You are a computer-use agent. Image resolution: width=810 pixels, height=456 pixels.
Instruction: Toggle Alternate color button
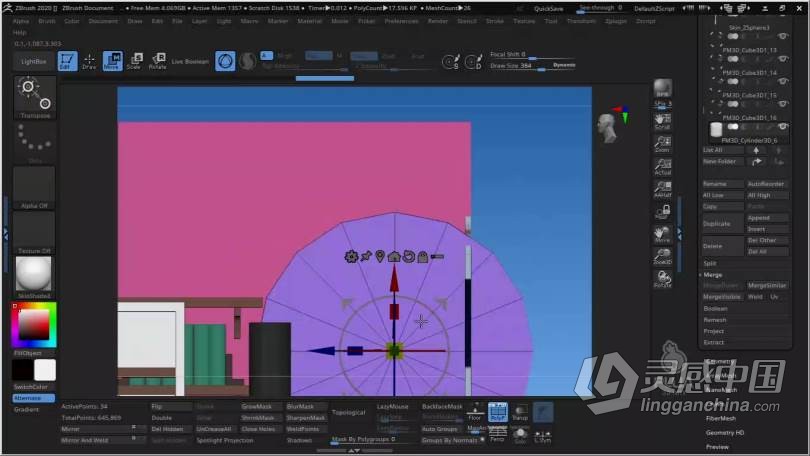(x=34, y=398)
